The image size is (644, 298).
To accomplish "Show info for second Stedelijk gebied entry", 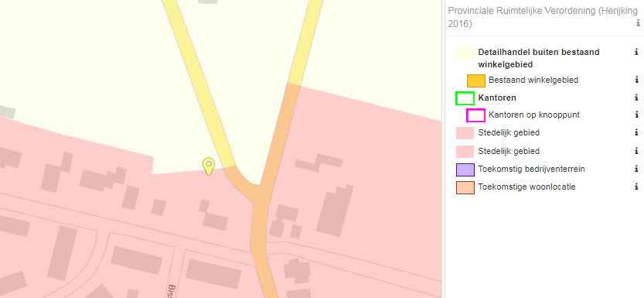I will tap(636, 151).
